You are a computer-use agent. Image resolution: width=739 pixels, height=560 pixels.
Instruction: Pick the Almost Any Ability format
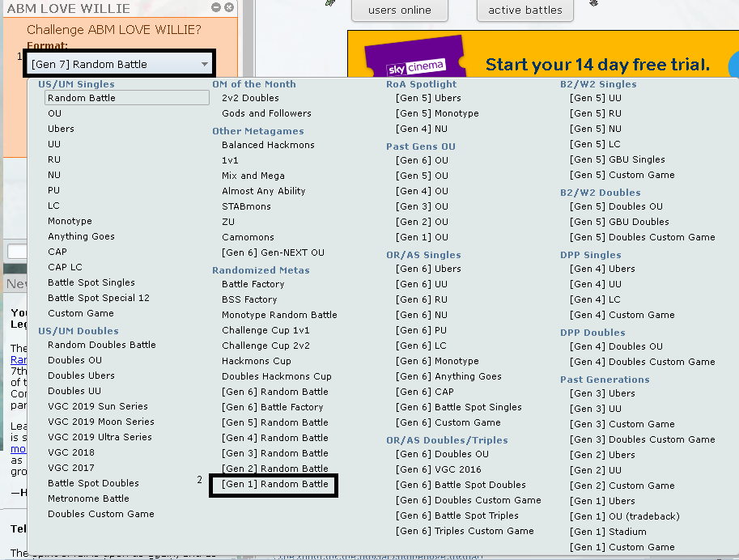(263, 191)
